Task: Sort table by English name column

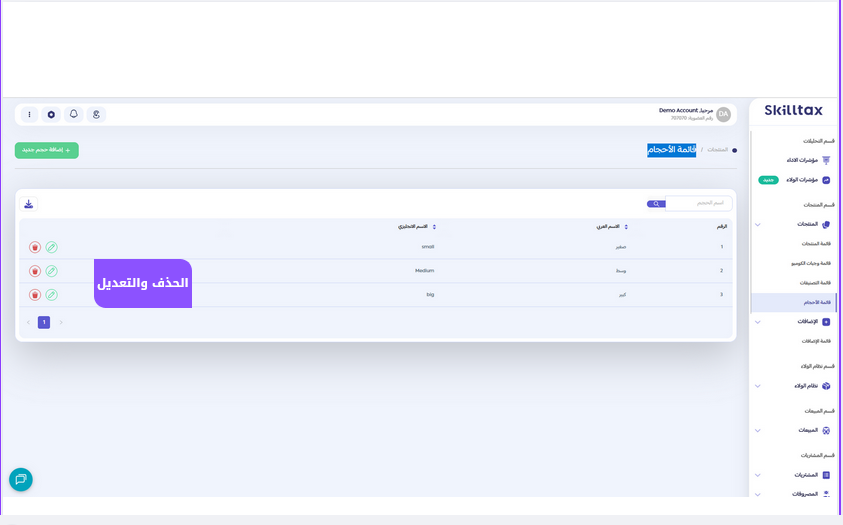Action: pyautogui.click(x=434, y=227)
